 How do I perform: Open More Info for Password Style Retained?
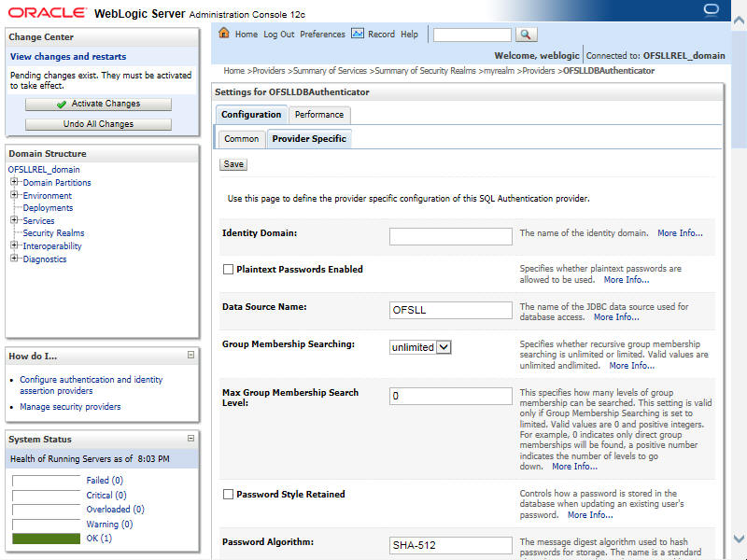click(x=590, y=515)
